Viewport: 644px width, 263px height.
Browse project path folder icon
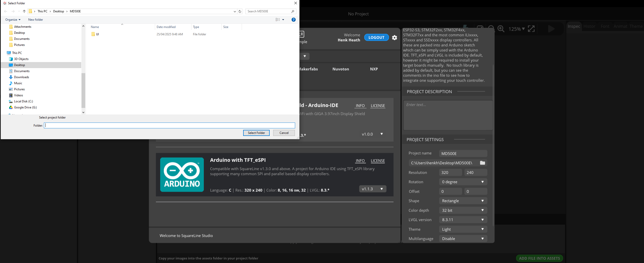[482, 163]
